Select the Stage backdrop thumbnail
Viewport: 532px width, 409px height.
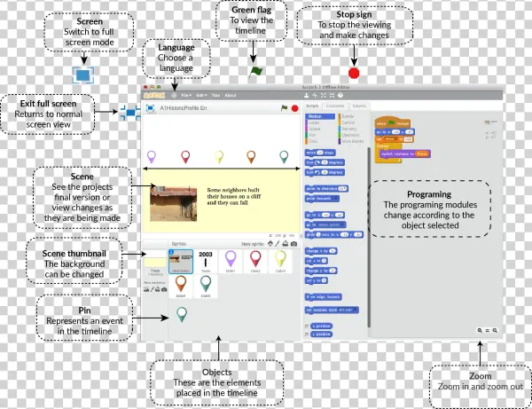tap(155, 263)
